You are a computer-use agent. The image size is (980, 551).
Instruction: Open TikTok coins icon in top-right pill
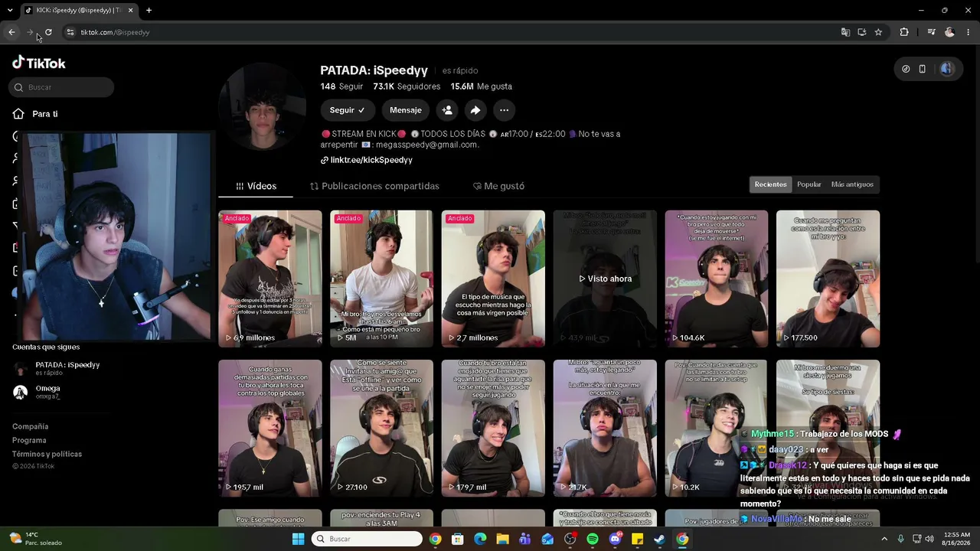click(906, 69)
